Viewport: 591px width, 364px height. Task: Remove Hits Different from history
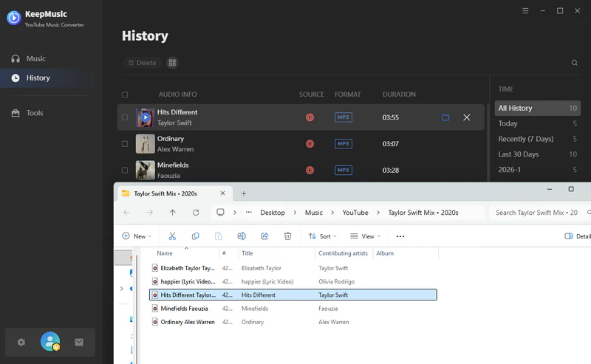point(467,117)
